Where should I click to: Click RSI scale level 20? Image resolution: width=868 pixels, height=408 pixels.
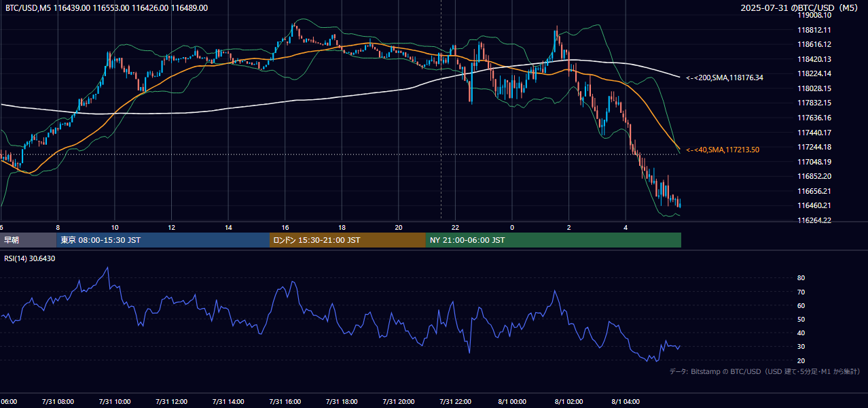801,360
